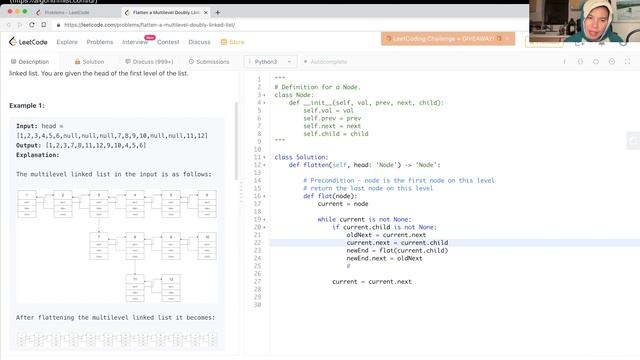Enter fullscreen editor mode icon
Viewport: 640px width, 360px height.
coord(627,62)
